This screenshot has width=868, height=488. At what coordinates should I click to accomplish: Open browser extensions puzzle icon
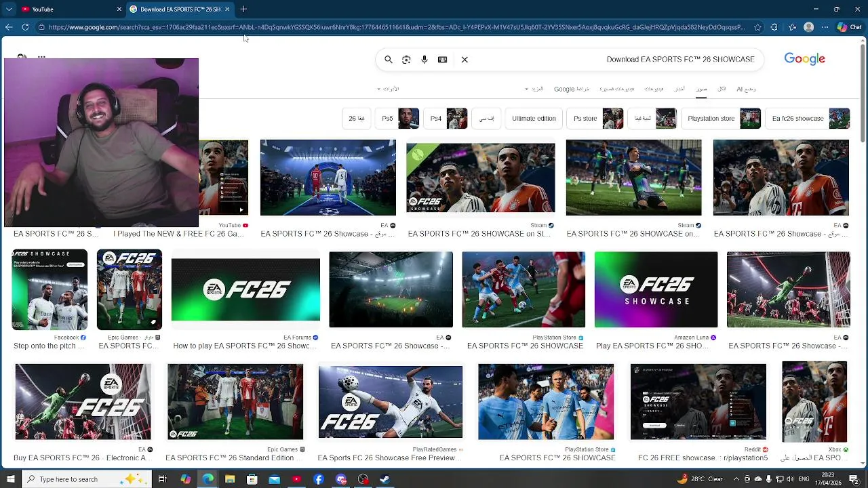point(774,27)
